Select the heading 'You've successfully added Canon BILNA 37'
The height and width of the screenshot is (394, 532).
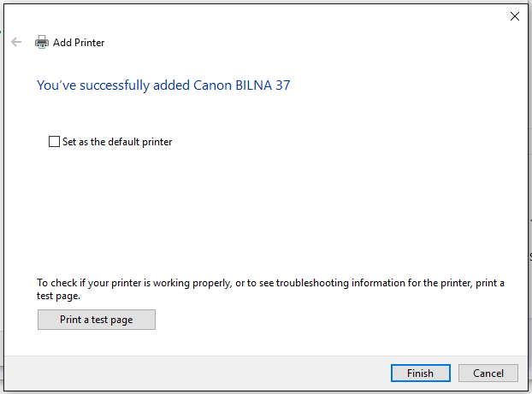[x=163, y=85]
